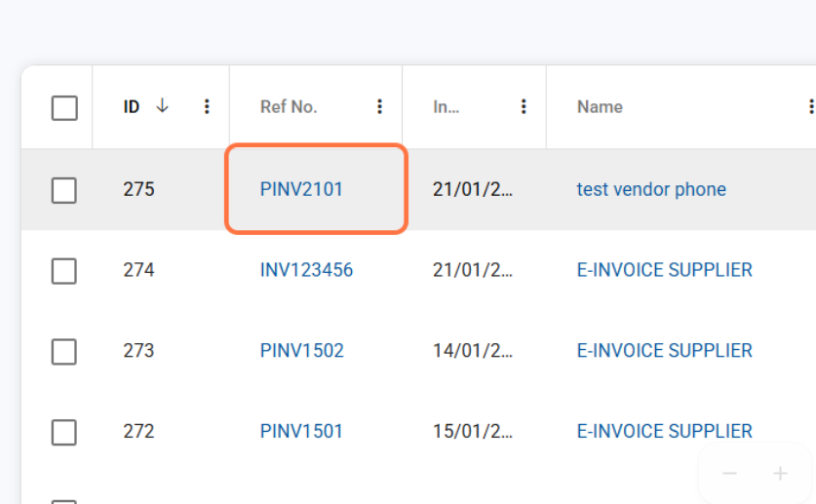Open reference PINV1501
The height and width of the screenshot is (504, 816).
[301, 431]
